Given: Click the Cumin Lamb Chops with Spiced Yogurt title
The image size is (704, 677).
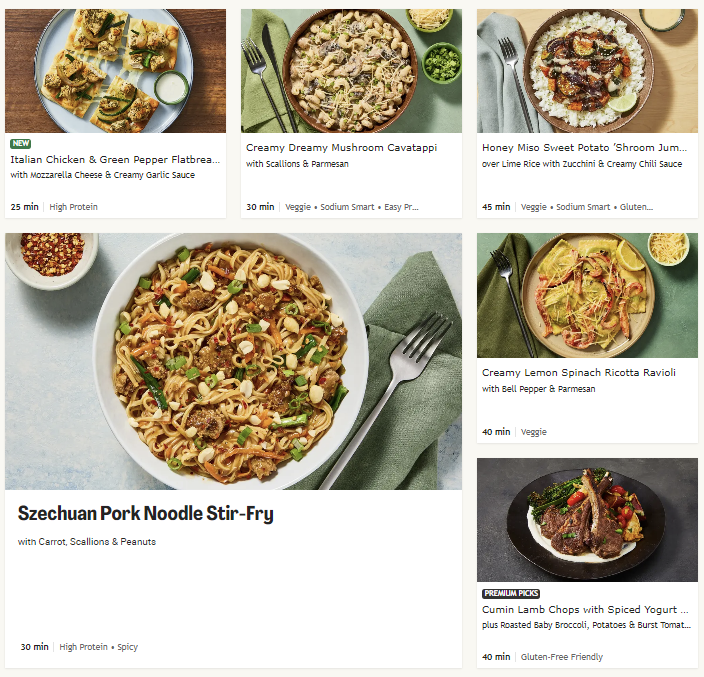Looking at the screenshot, I should pos(585,609).
